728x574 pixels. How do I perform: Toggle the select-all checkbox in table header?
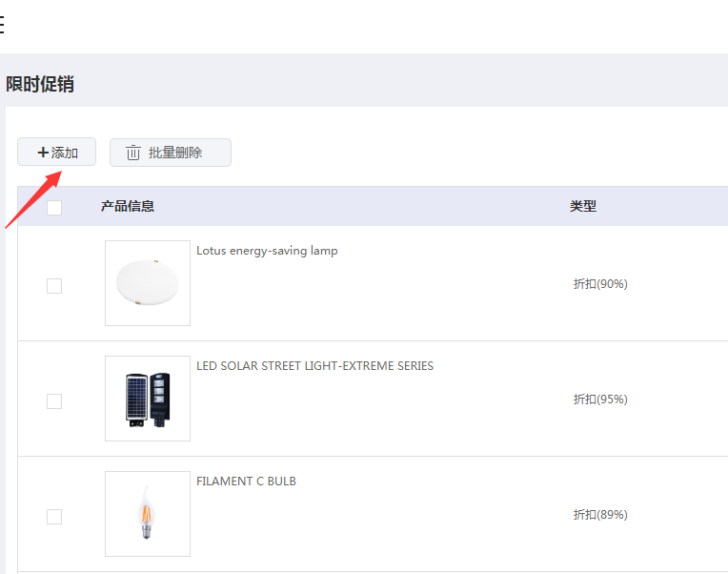(x=54, y=208)
